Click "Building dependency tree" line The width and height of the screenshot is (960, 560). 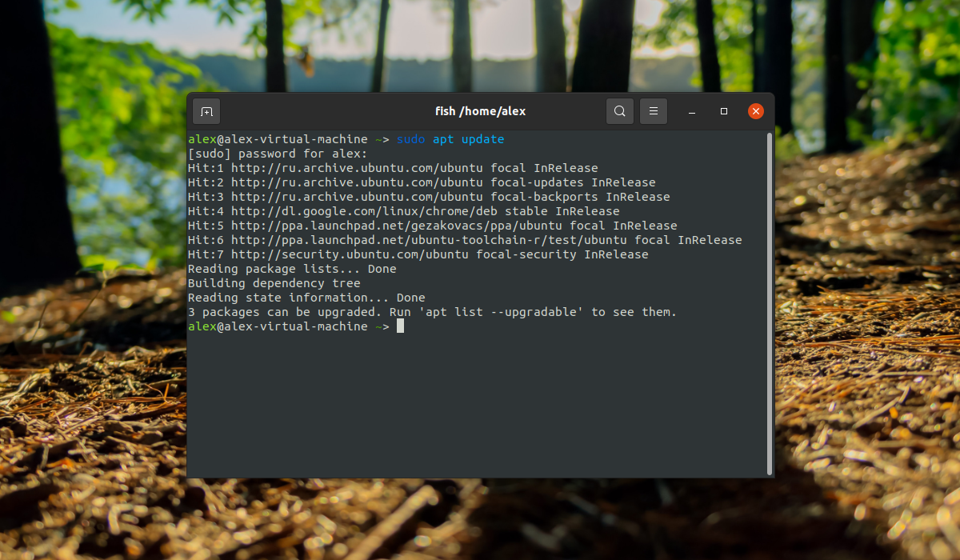274,283
